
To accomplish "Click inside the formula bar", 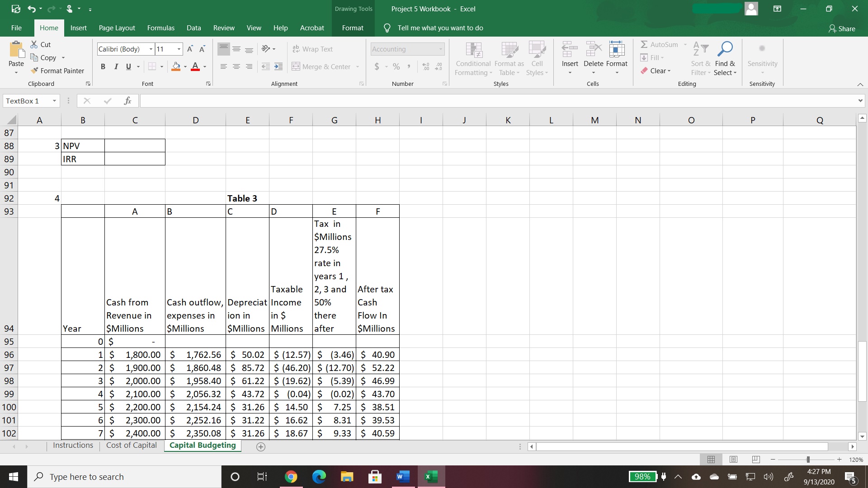I will click(316, 101).
